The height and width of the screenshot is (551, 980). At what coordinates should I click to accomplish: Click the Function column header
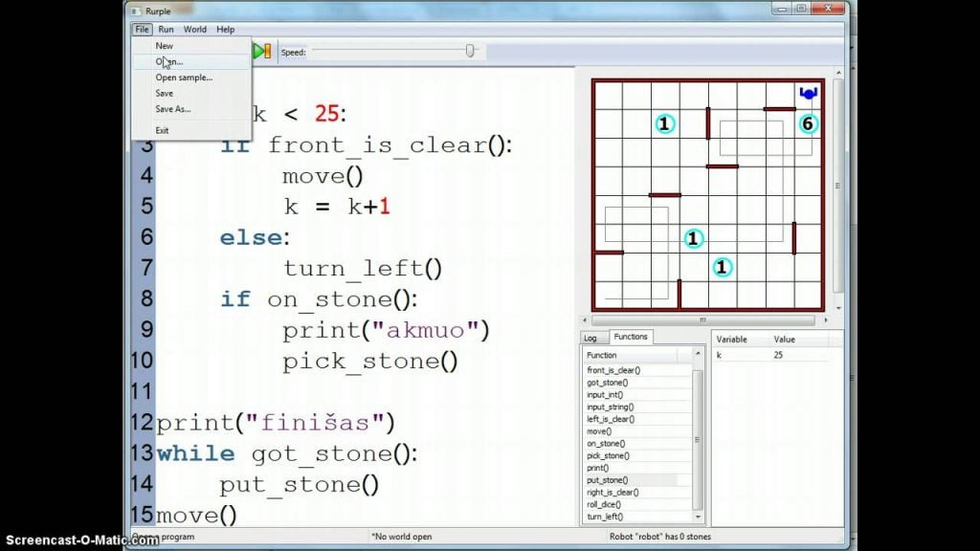pos(630,355)
